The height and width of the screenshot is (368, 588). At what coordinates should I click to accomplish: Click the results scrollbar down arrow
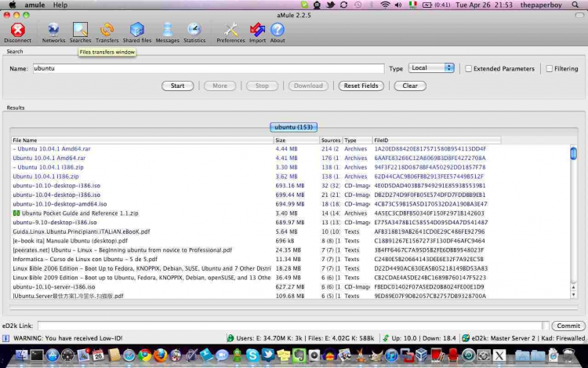(x=573, y=295)
